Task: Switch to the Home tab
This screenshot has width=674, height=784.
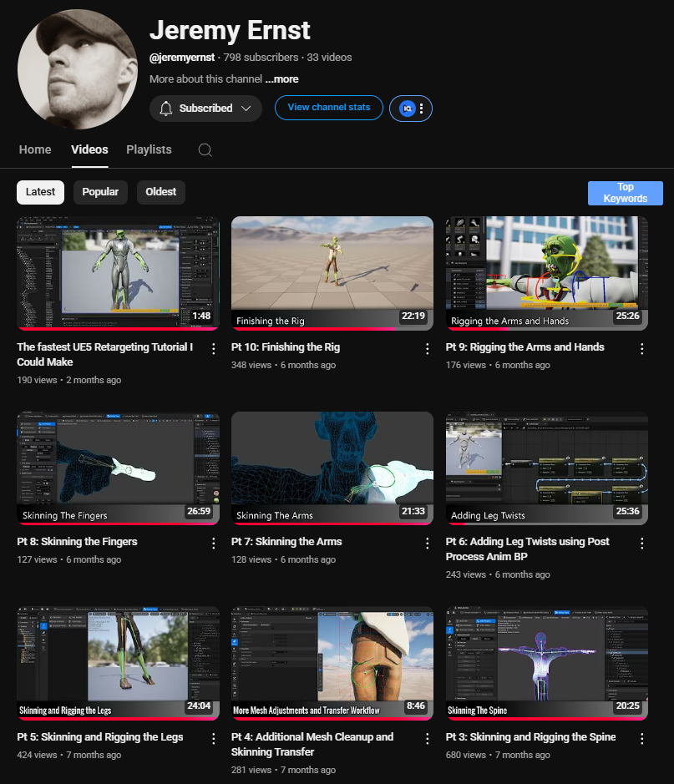Action: click(x=35, y=149)
